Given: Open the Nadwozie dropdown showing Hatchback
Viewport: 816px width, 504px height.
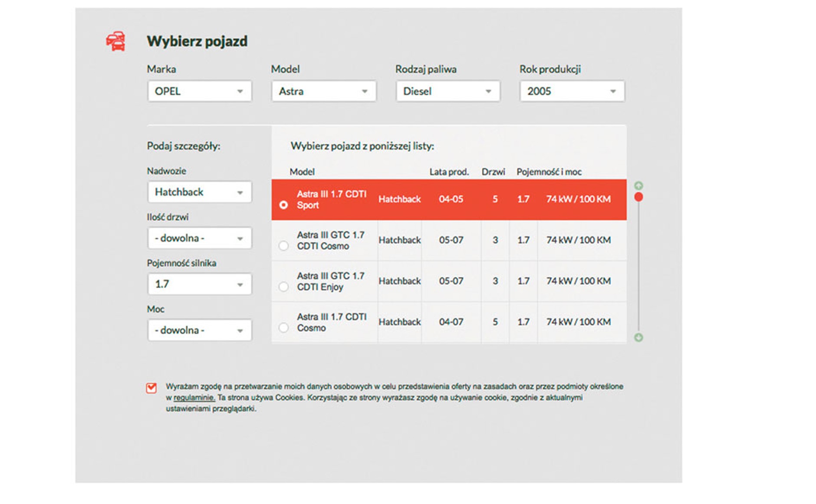Looking at the screenshot, I should 199,192.
